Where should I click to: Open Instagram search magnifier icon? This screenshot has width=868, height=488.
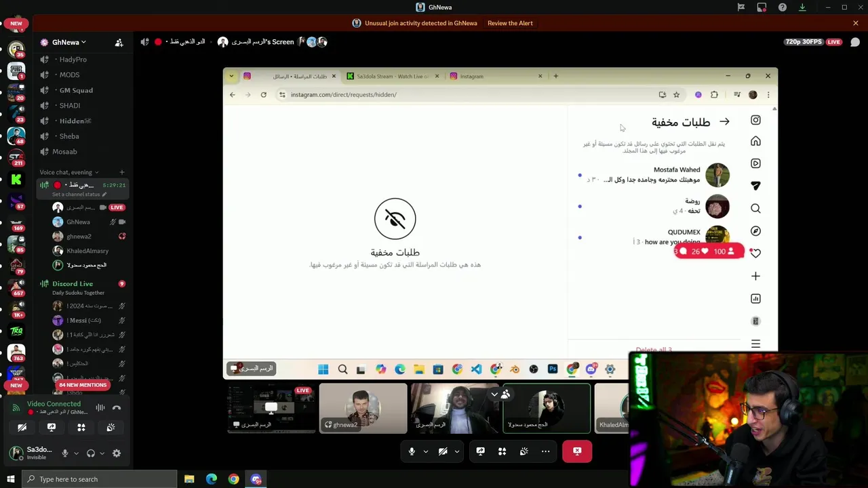(x=755, y=208)
